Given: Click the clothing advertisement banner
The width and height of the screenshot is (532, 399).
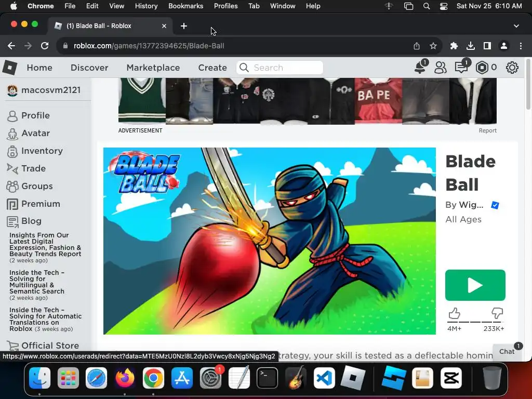Looking at the screenshot, I should tap(308, 101).
